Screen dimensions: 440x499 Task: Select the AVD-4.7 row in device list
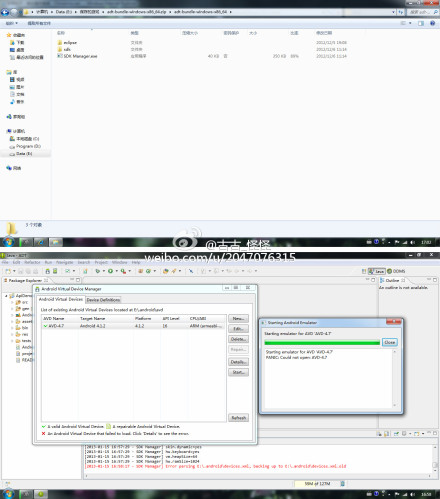tap(133, 326)
